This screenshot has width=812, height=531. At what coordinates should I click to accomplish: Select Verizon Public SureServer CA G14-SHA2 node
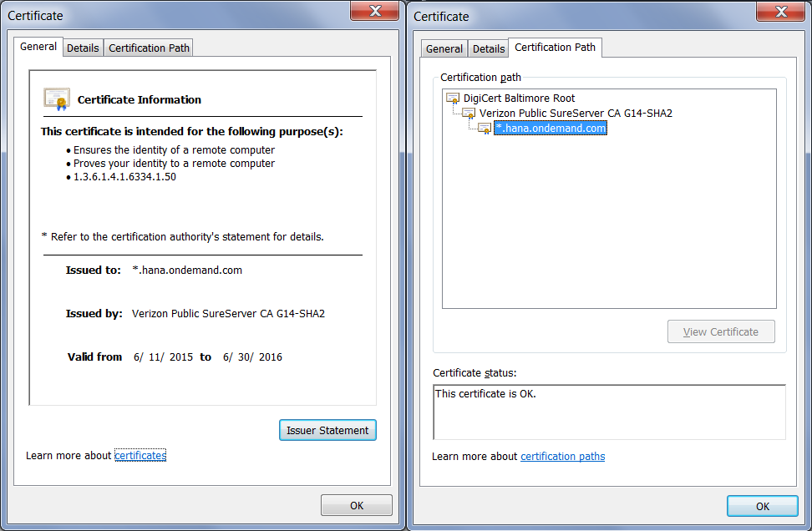click(576, 114)
